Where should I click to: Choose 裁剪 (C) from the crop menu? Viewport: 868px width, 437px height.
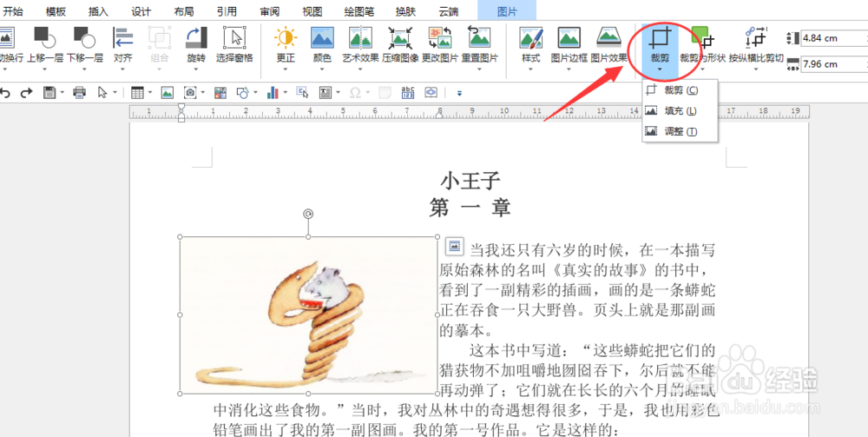[x=680, y=90]
